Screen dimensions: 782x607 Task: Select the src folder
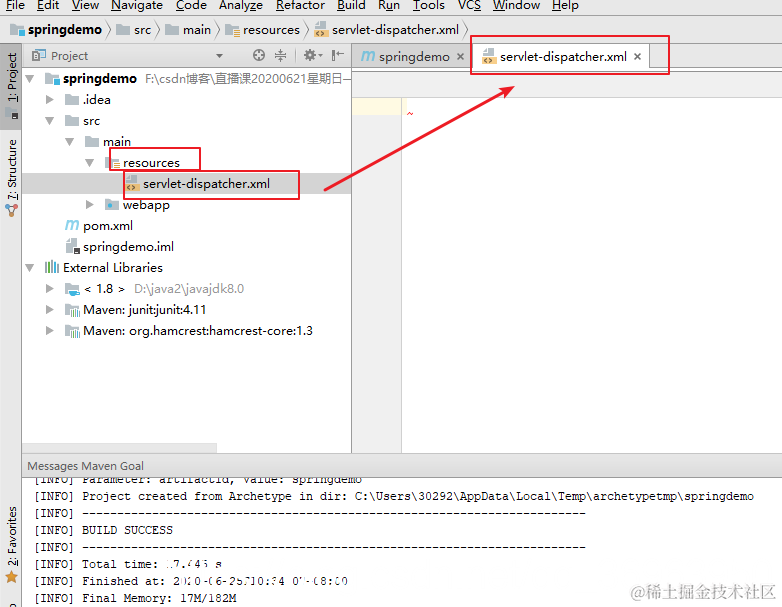click(x=91, y=121)
